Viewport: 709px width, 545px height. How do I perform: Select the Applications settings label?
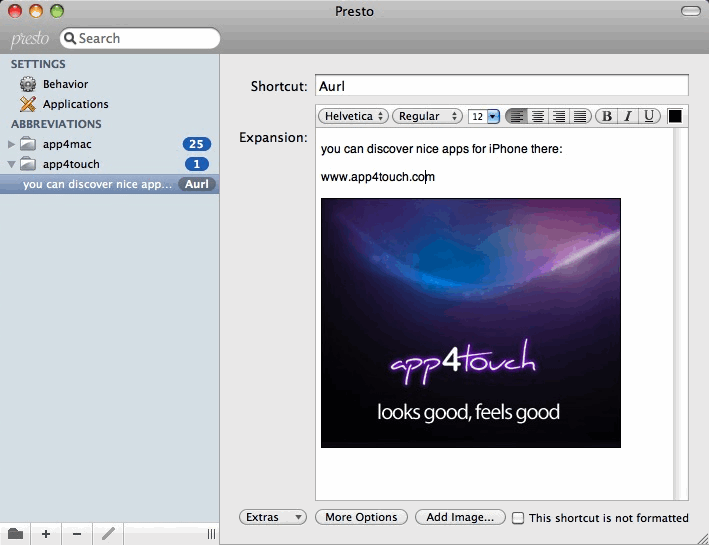[x=76, y=104]
